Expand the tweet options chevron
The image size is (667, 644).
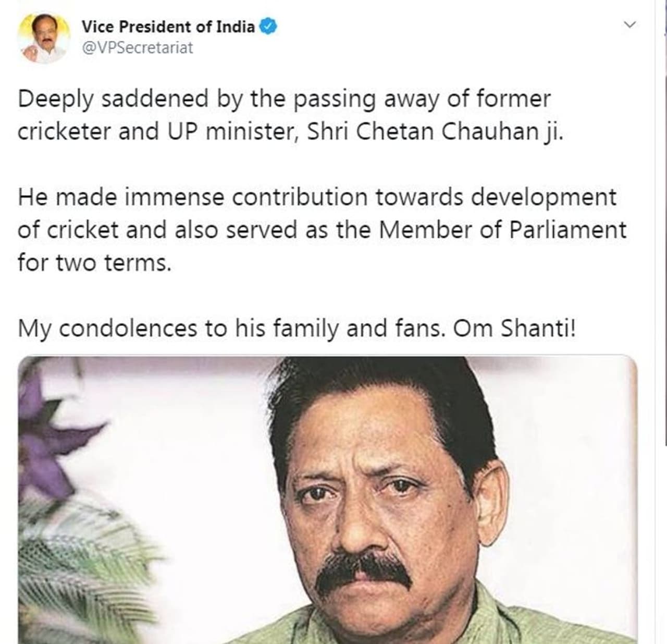click(630, 25)
